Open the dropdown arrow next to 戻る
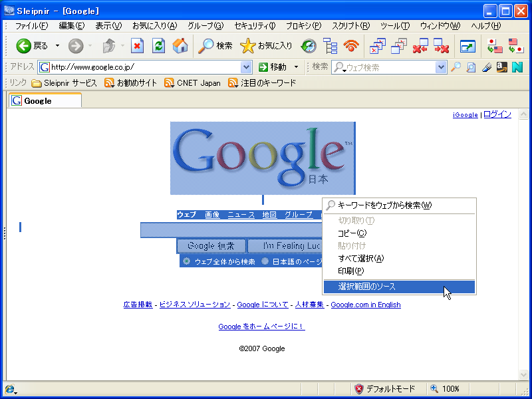Viewport: 532px width, 399px height. (57, 46)
